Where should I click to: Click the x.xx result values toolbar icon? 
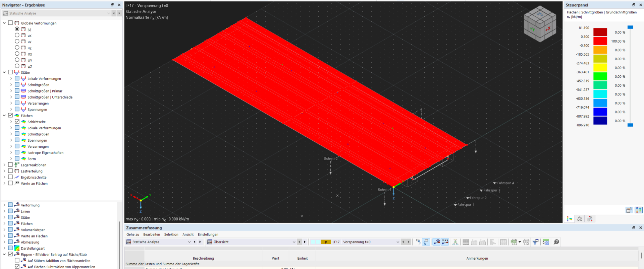[445, 242]
